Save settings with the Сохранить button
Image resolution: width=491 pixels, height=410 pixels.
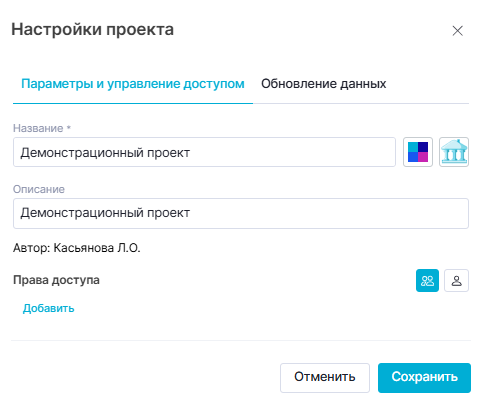pyautogui.click(x=424, y=378)
